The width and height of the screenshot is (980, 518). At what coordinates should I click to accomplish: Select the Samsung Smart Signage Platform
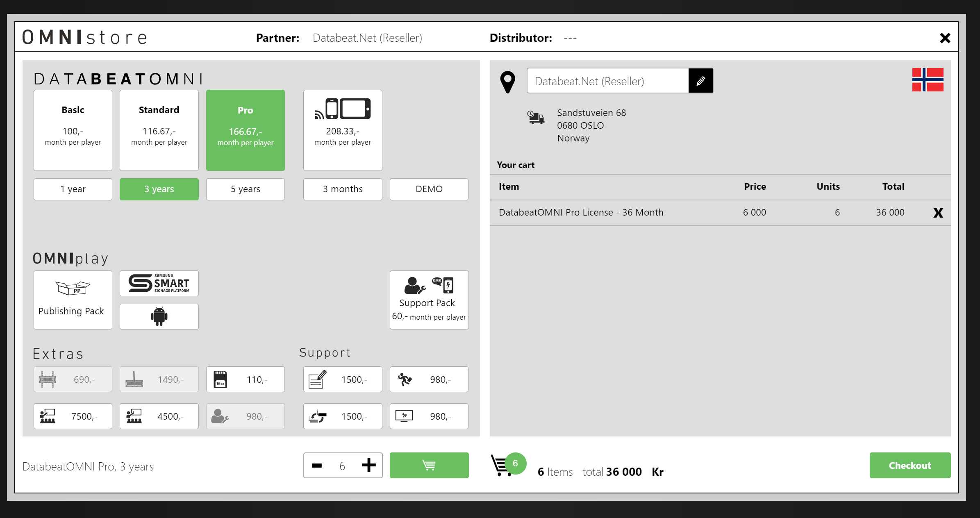[159, 283]
